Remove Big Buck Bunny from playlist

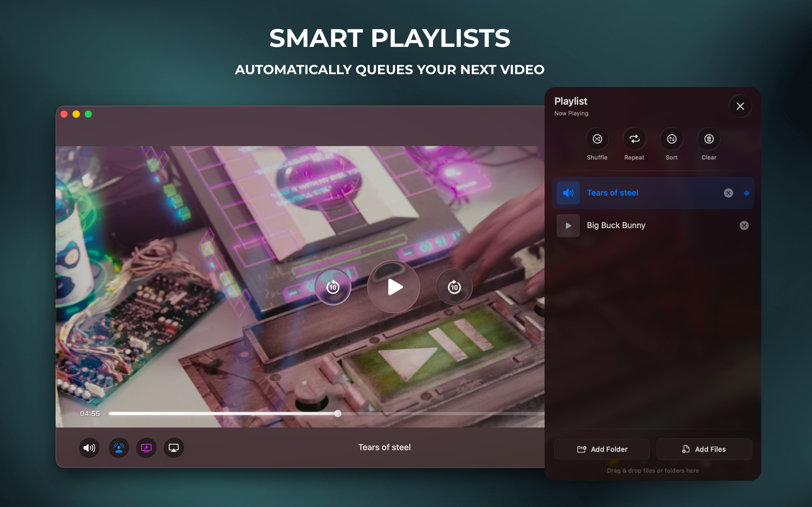pyautogui.click(x=744, y=225)
